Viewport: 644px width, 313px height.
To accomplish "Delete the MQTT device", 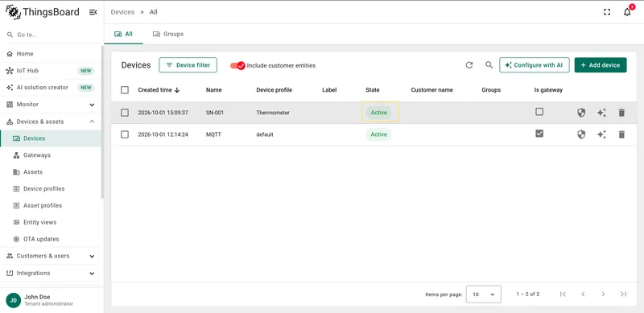I will tap(621, 134).
